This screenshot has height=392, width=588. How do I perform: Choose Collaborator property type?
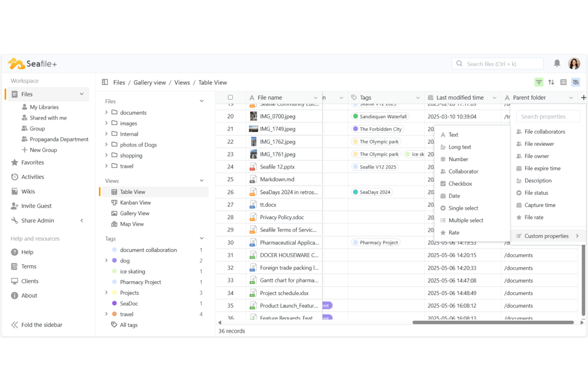point(472,172)
